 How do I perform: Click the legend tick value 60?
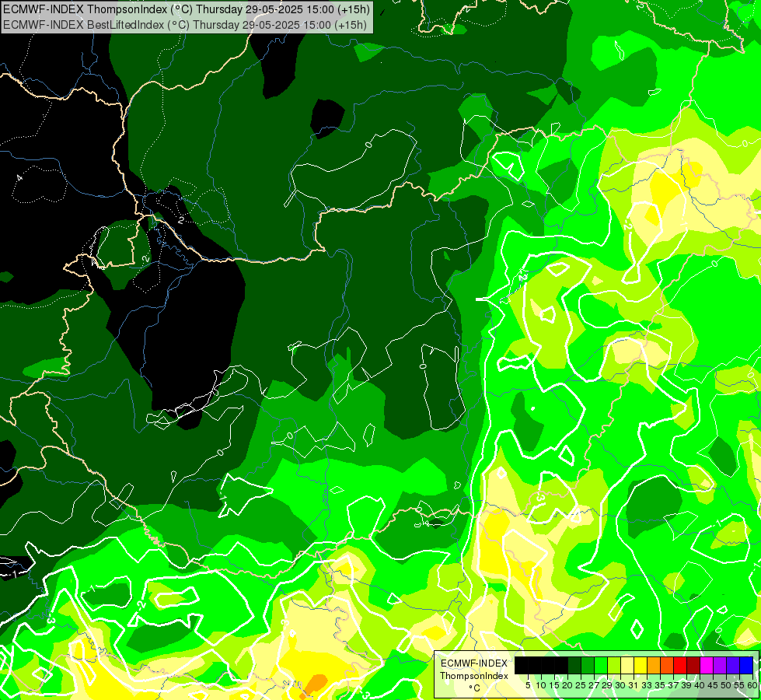coord(752,685)
